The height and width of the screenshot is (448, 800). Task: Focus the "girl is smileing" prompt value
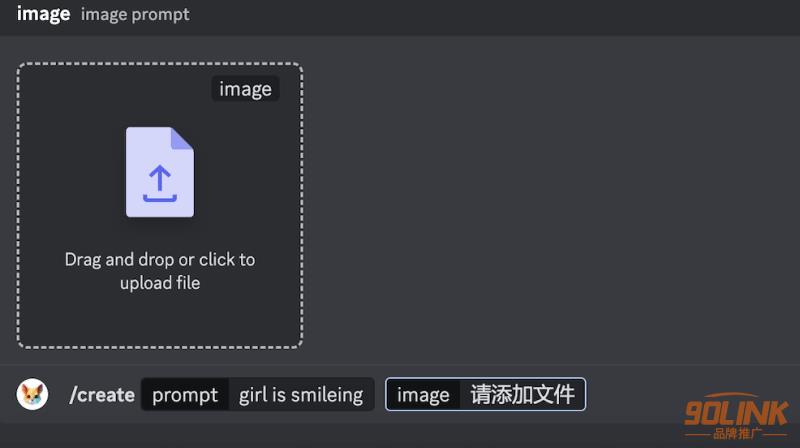301,394
